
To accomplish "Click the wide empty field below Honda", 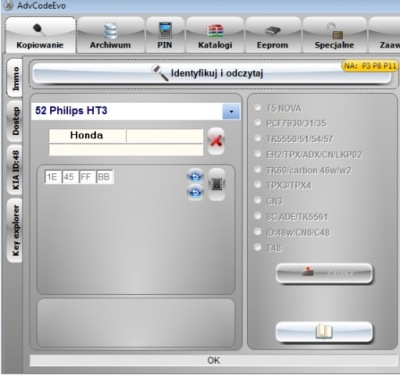I will pyautogui.click(x=126, y=150).
